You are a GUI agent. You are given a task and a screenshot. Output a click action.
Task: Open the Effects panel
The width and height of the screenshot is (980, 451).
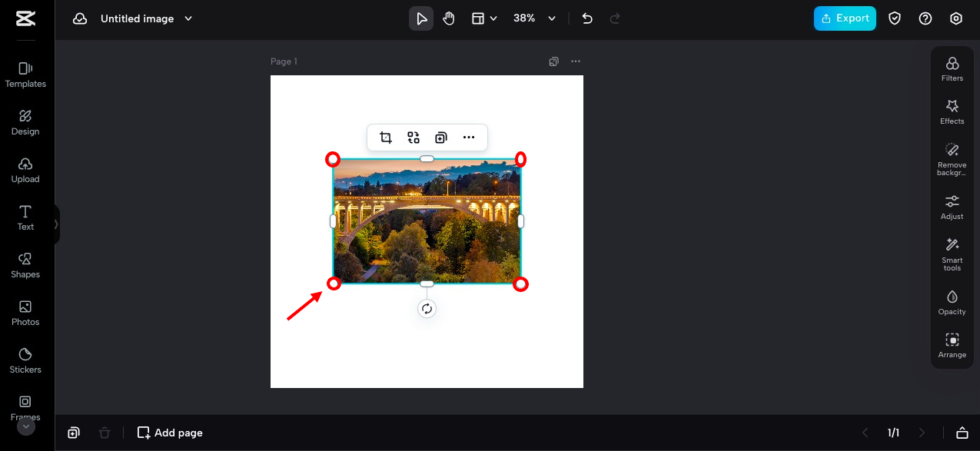pos(952,112)
